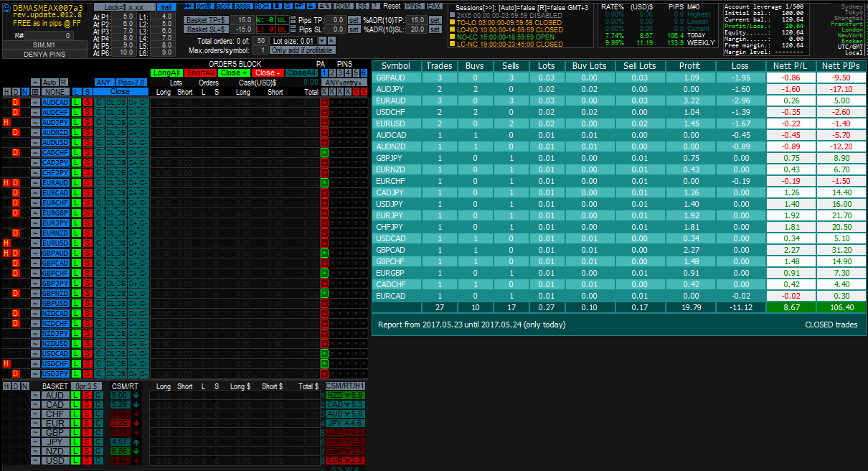Click the ShortAll button
868x471 pixels.
tap(200, 73)
